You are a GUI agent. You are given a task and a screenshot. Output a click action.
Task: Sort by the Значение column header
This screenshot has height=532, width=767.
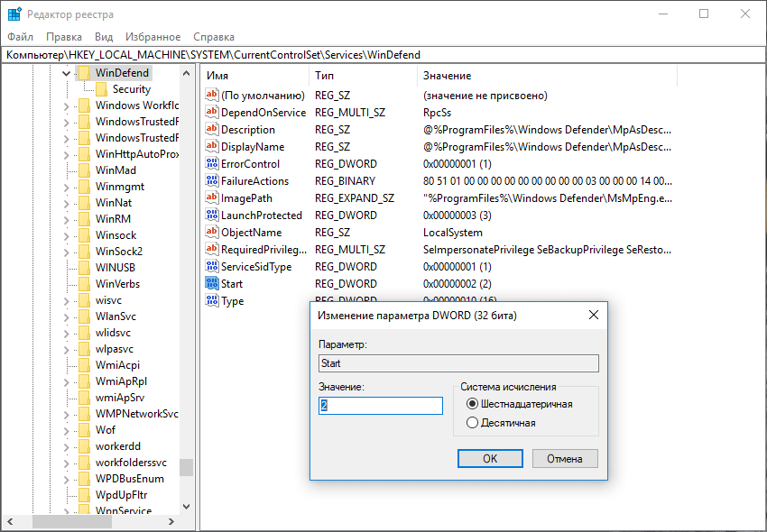point(548,76)
